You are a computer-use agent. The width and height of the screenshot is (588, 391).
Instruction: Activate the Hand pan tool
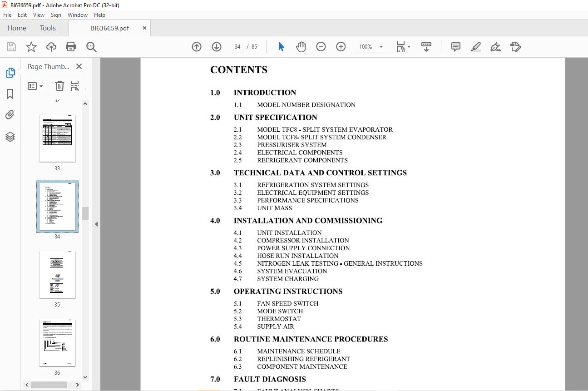coord(301,47)
